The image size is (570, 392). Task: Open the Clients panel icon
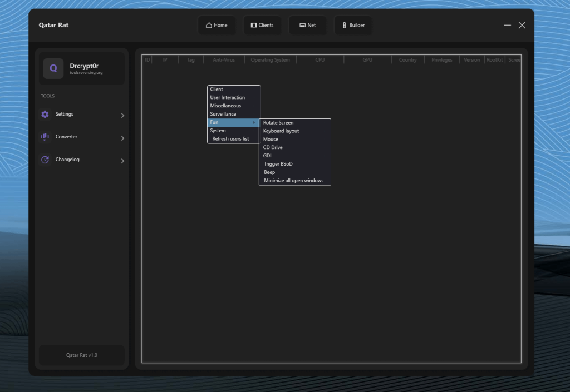[254, 25]
